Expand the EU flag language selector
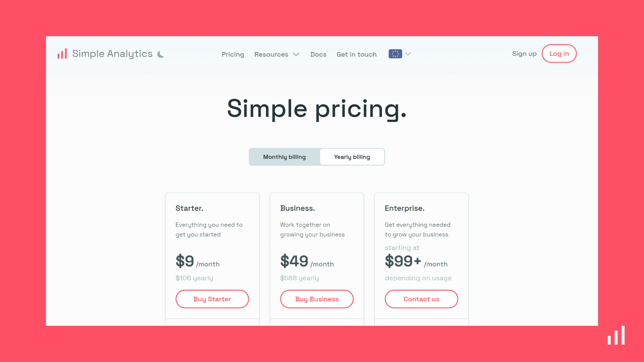Screen dimensions: 644x362 (x=399, y=54)
